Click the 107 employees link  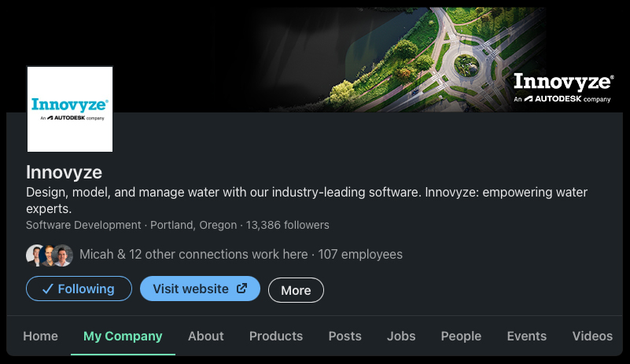[360, 255]
